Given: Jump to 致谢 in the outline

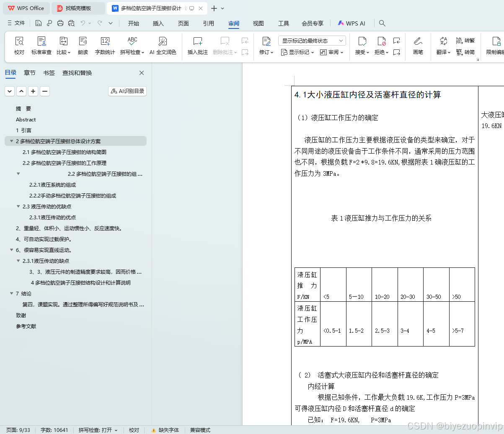Looking at the screenshot, I should [21, 315].
